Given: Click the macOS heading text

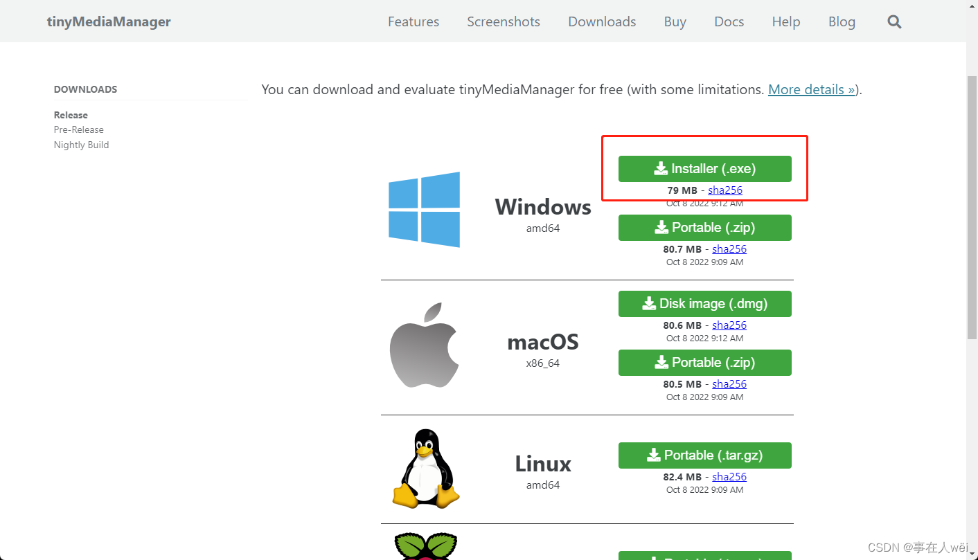Looking at the screenshot, I should click(x=543, y=342).
